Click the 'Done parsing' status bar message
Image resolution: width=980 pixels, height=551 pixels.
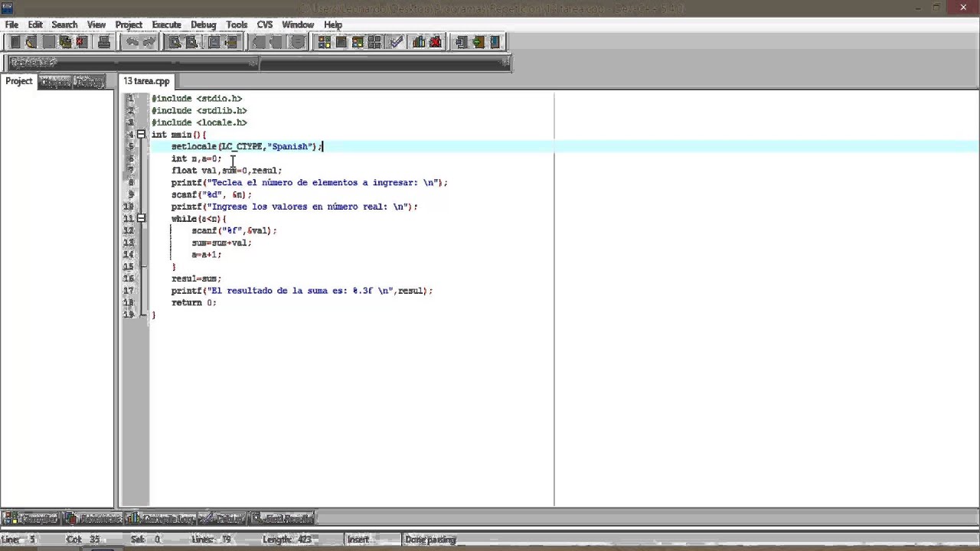click(430, 540)
